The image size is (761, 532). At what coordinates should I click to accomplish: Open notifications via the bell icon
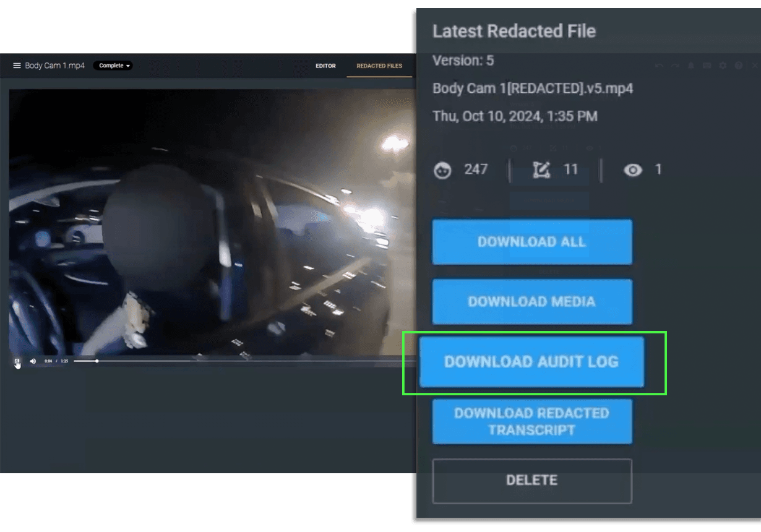(x=690, y=66)
